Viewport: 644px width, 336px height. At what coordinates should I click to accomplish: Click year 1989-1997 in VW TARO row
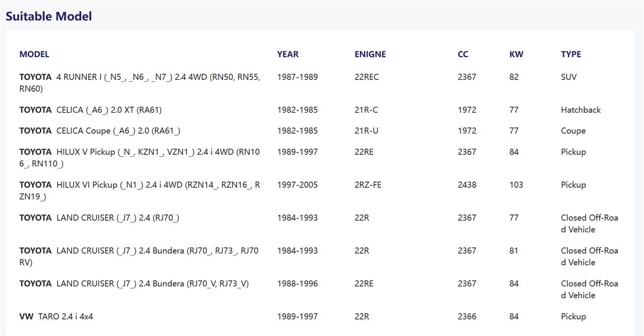[x=297, y=317]
